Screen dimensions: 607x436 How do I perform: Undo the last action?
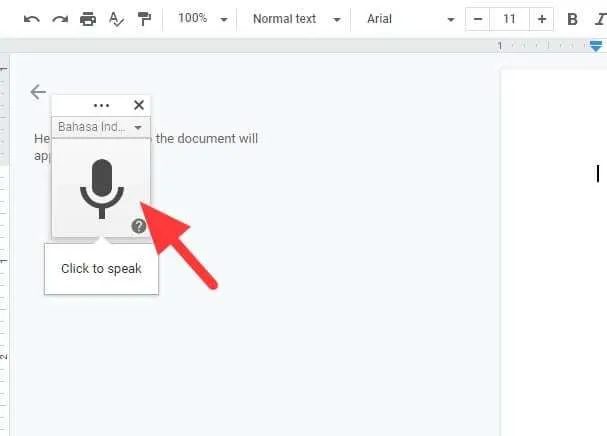tap(32, 19)
